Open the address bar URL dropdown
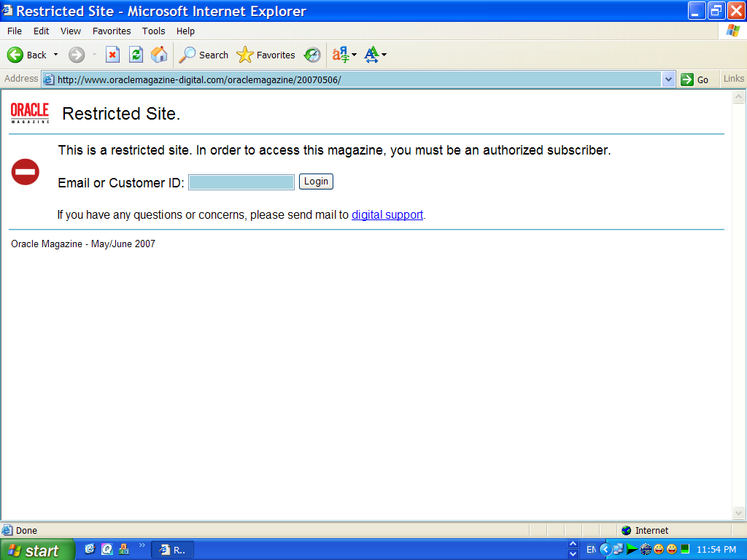The width and height of the screenshot is (747, 560). click(669, 79)
